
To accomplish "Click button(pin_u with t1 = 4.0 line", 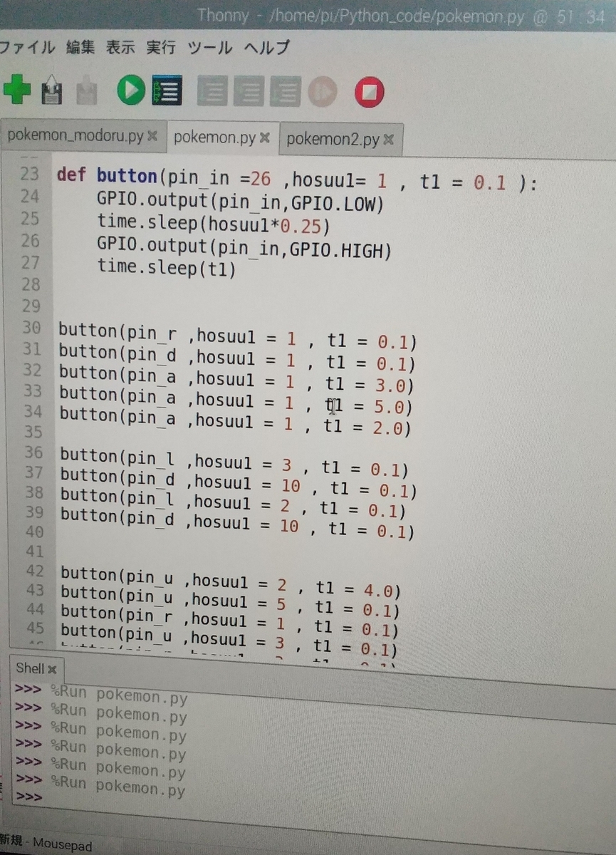I will (x=231, y=582).
